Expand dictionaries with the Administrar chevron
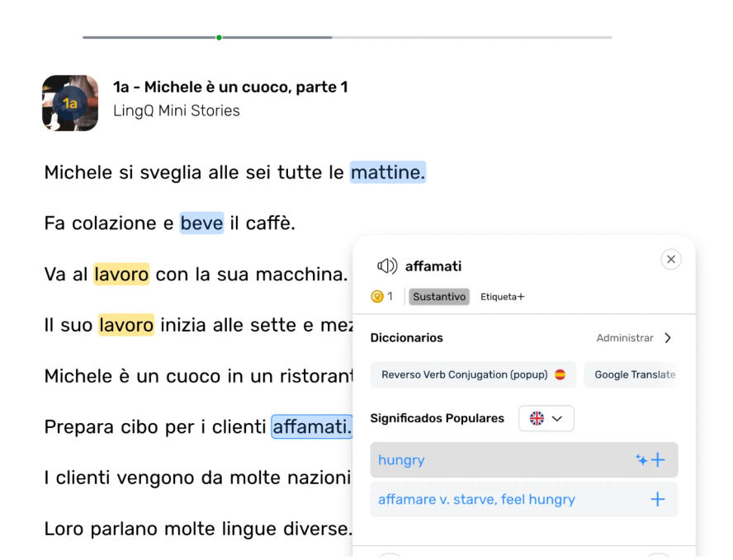Screen dimensions: 733x560 tap(668, 338)
